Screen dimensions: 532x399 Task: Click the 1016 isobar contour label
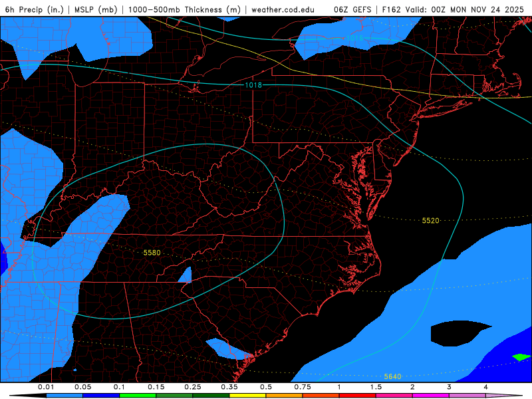point(354,38)
